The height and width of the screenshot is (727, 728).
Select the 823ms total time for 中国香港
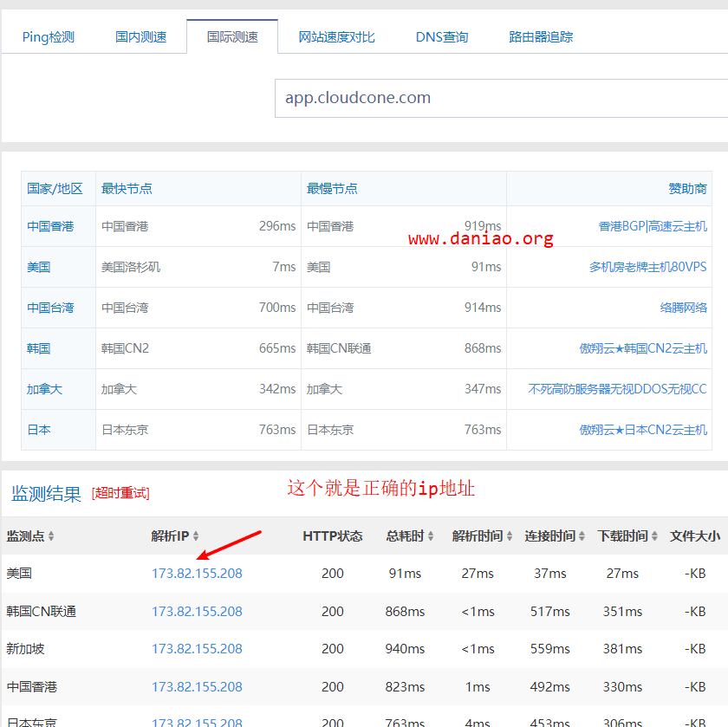[x=405, y=686]
